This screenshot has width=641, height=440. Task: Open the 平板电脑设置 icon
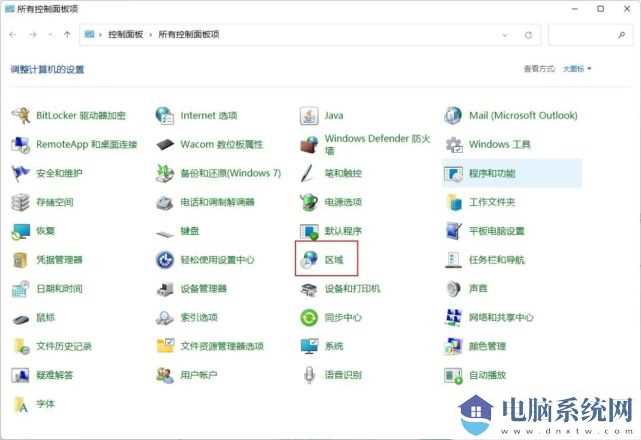(453, 231)
